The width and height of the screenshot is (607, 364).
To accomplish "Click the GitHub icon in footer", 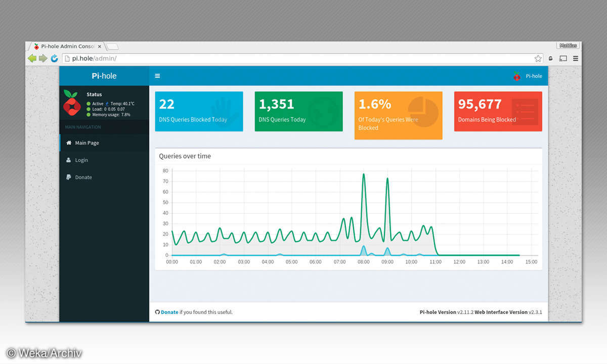I will 157,312.
